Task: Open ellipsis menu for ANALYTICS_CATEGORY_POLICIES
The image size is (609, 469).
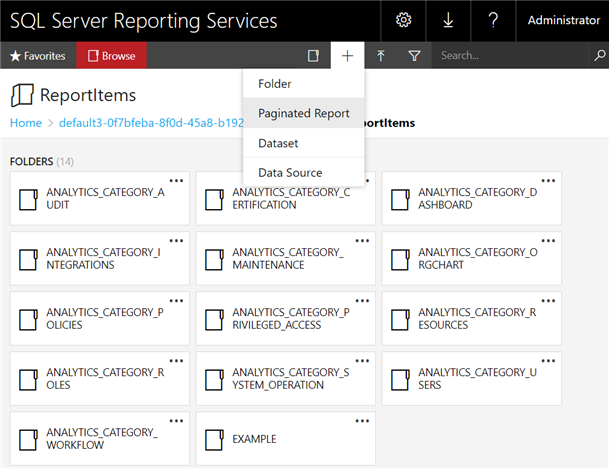Action: [176, 301]
